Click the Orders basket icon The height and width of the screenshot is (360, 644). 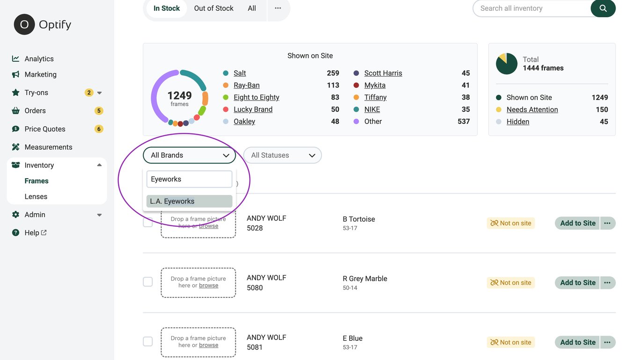coord(15,111)
